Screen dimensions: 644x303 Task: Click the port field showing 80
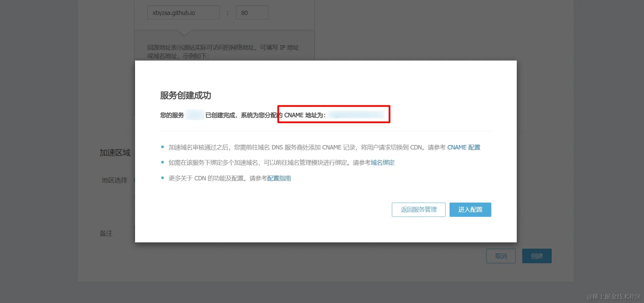252,13
